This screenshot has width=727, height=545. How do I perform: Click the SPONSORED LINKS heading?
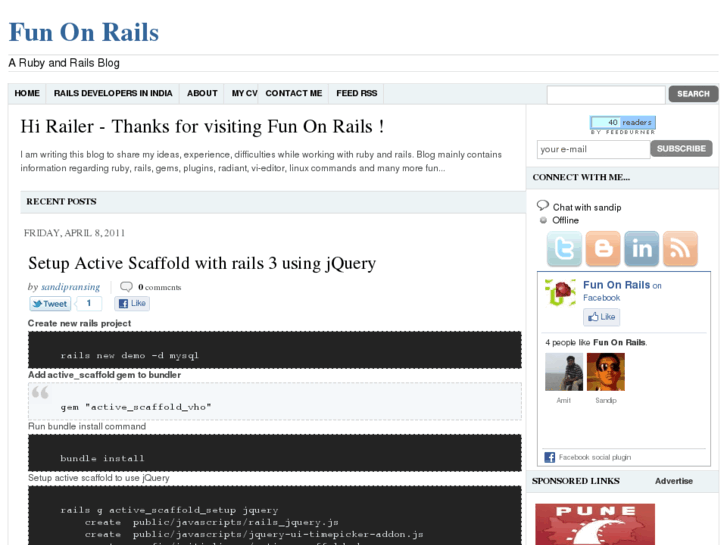point(575,481)
